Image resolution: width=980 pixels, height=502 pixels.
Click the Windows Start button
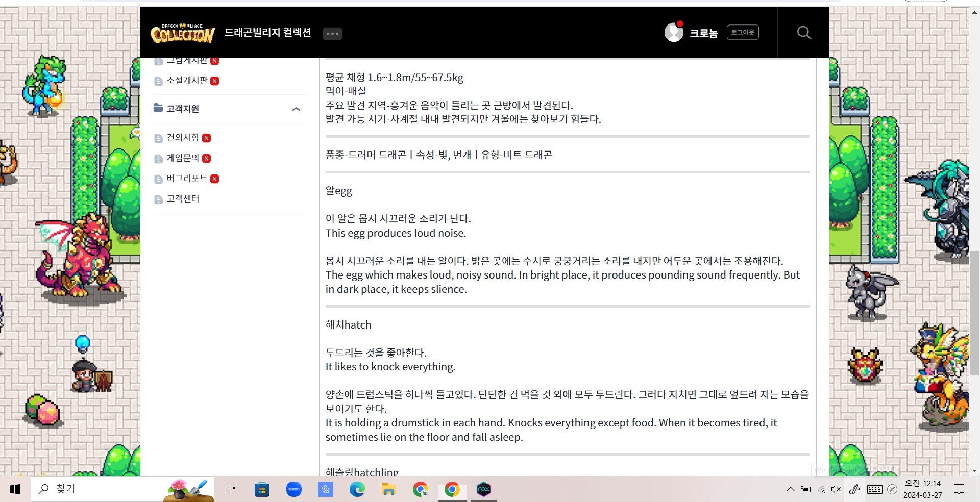tap(15, 489)
